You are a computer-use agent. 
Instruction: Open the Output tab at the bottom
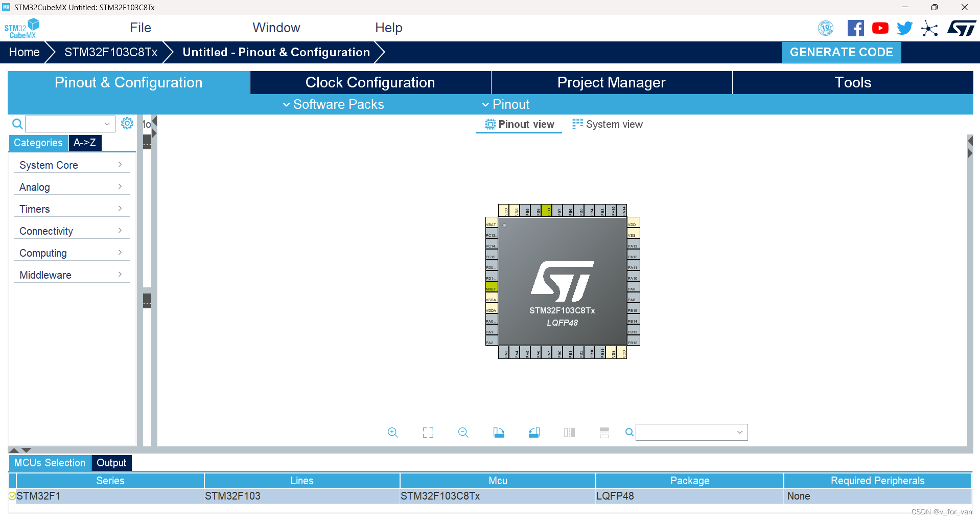[x=111, y=463]
